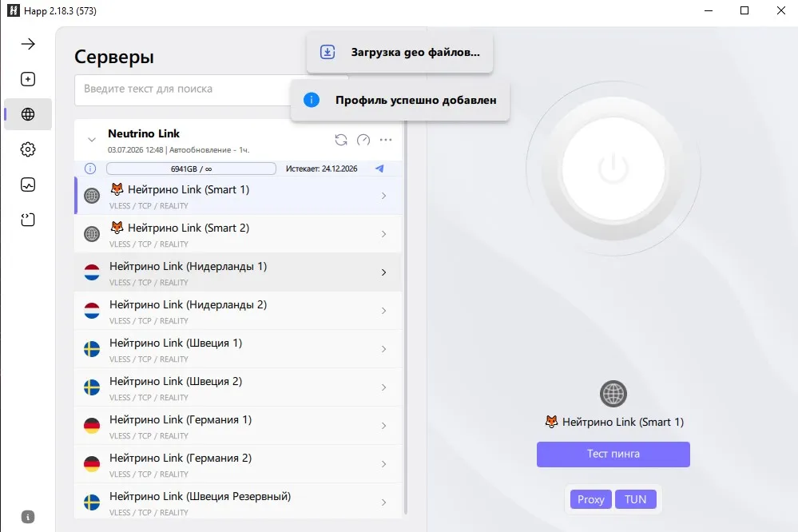Click the globe icon of Smart 1 row
The image size is (798, 532).
point(92,196)
